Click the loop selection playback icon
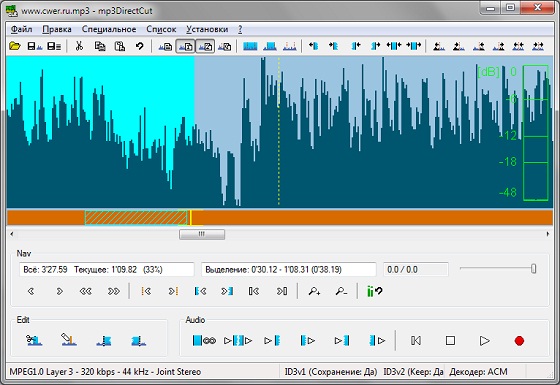The height and width of the screenshot is (385, 560). tap(204, 340)
